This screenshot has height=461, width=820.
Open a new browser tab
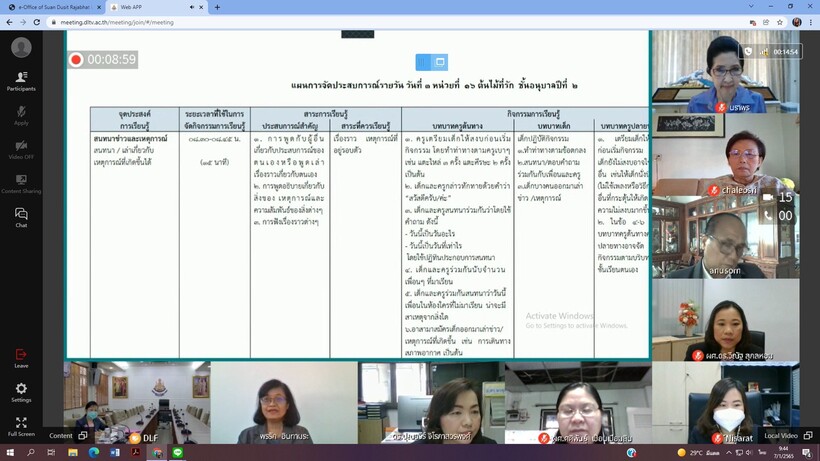pos(217,7)
